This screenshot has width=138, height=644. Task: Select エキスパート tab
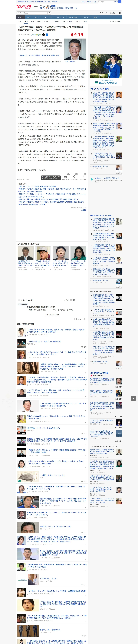pyautogui.click(x=48, y=17)
